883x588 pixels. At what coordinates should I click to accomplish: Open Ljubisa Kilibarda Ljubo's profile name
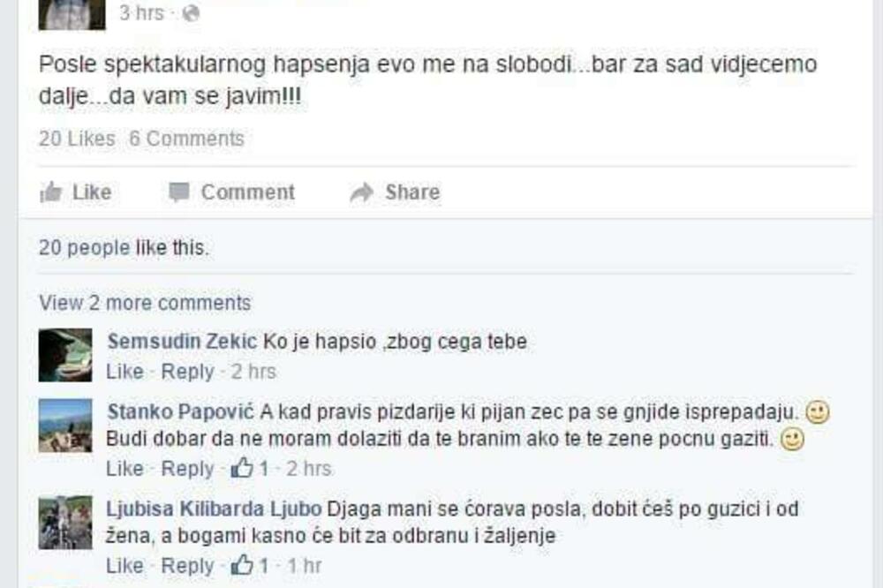pyautogui.click(x=215, y=509)
